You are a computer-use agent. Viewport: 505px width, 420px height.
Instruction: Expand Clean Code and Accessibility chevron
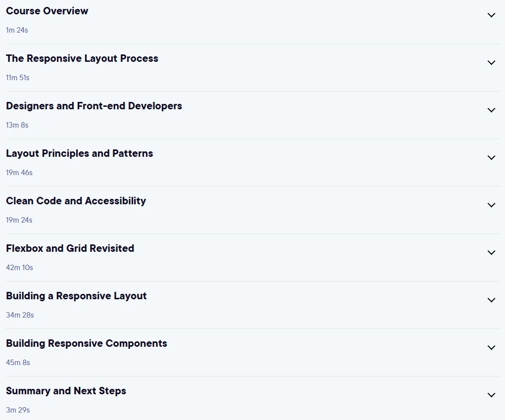491,205
